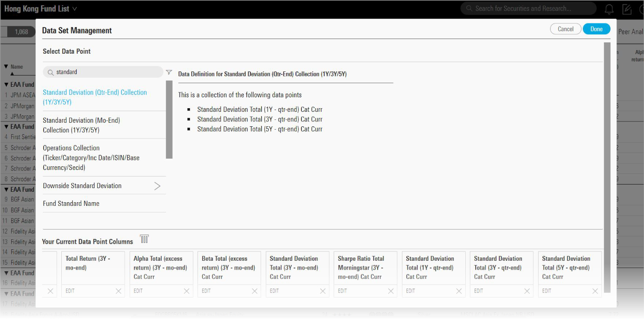Edit the Standard Deviation Total (3Y - mo-end) column
This screenshot has height=333, width=644.
[274, 291]
